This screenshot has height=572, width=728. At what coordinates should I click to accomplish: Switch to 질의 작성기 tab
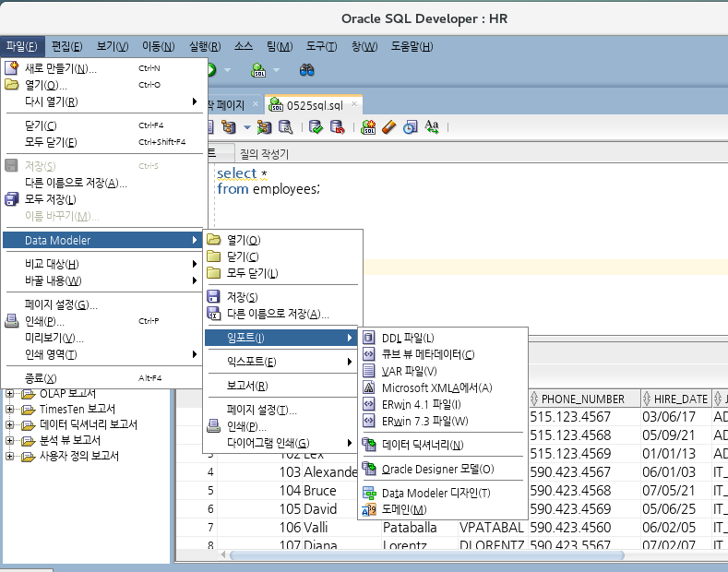pyautogui.click(x=264, y=154)
